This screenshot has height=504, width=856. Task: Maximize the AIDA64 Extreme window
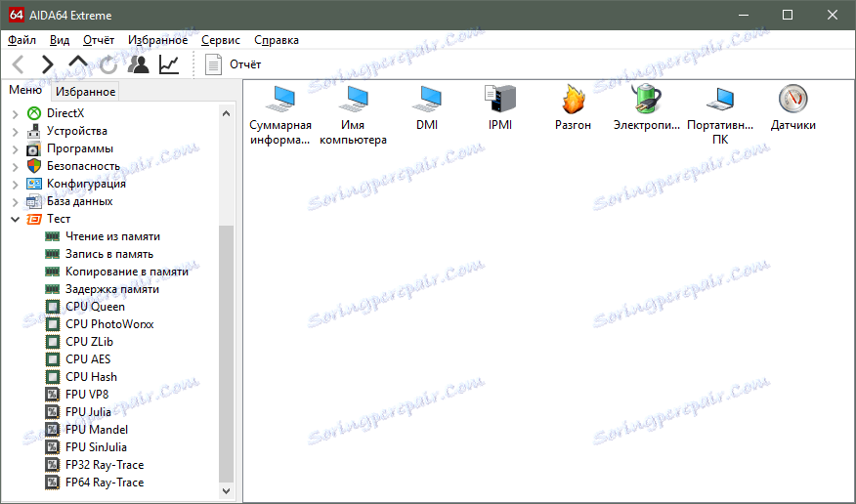tap(788, 15)
